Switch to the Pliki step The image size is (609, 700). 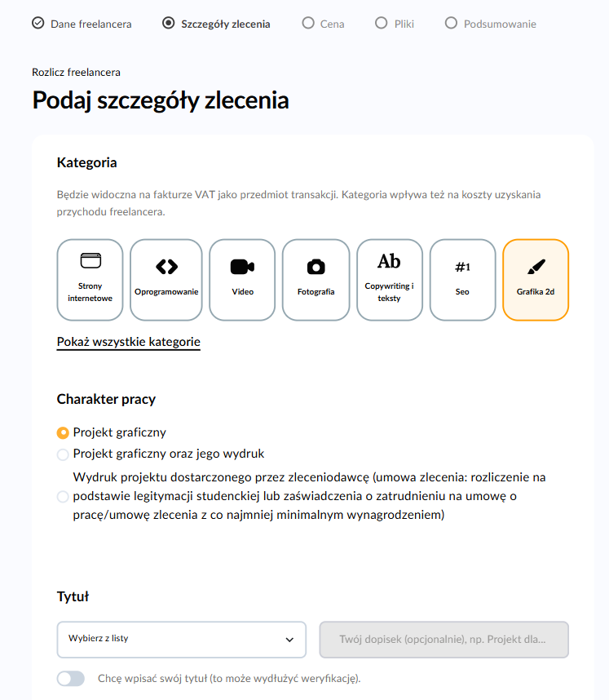395,24
